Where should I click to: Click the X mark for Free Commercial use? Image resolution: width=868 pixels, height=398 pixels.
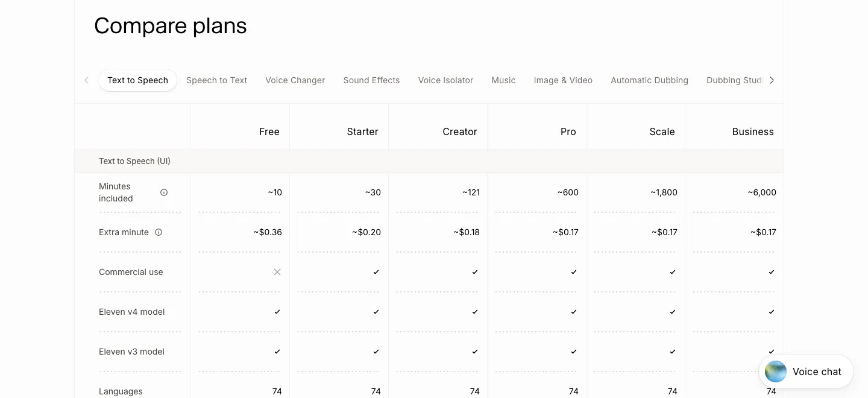(x=277, y=272)
